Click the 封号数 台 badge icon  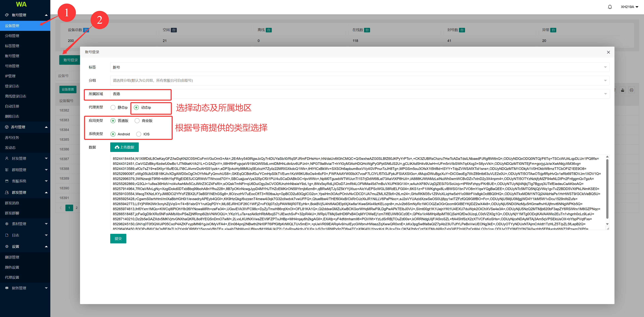point(462,30)
